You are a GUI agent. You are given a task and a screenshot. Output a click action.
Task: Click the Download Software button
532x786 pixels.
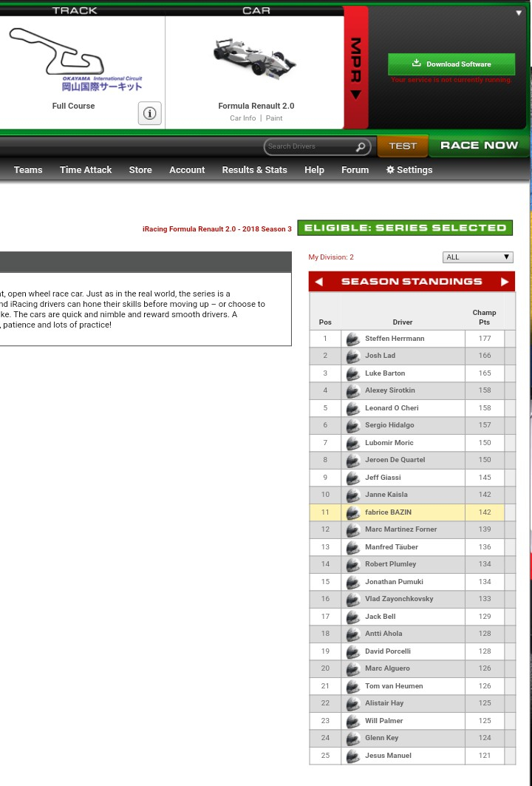[x=451, y=64]
